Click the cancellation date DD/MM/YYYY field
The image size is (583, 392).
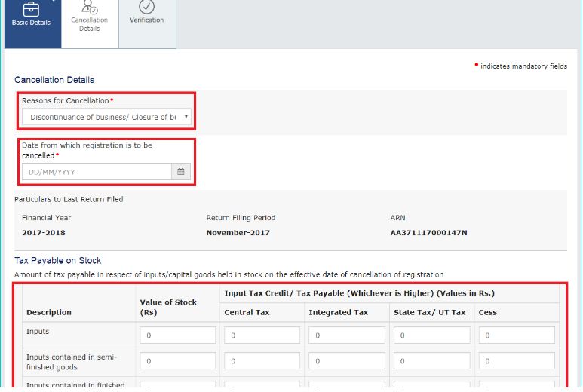coord(97,172)
